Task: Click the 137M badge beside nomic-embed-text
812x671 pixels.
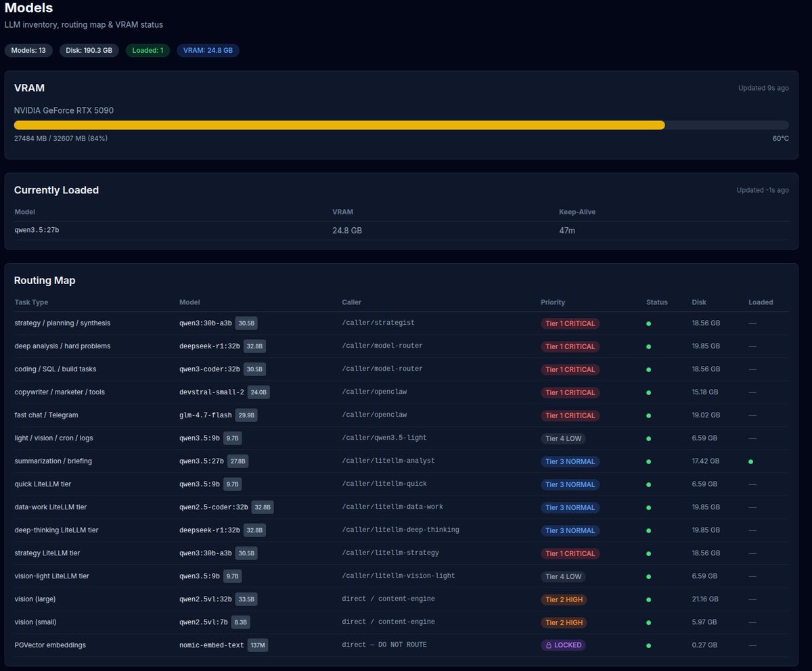Action: click(258, 645)
